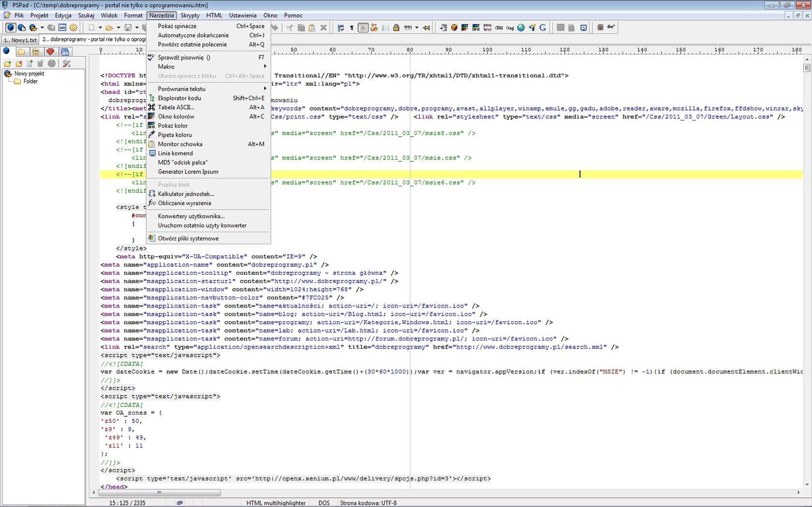
Task: Toggle show special characters pilcrow icon
Action: [x=352, y=28]
